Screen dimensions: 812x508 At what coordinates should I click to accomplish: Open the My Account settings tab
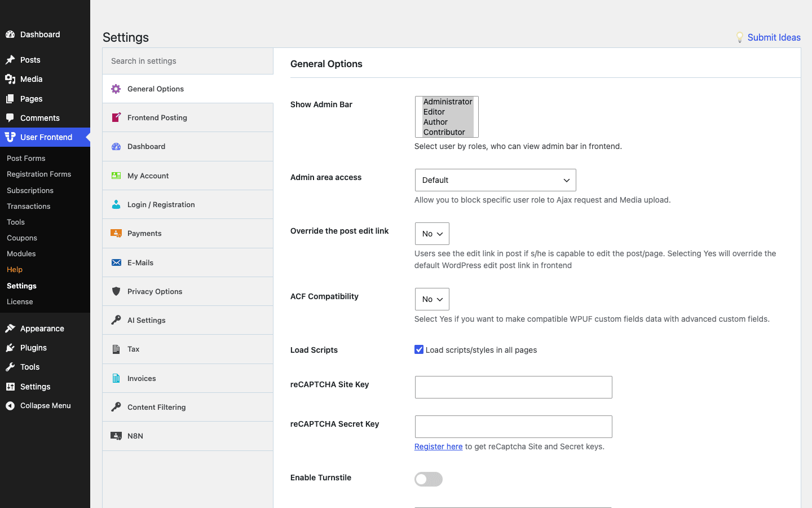click(x=188, y=176)
